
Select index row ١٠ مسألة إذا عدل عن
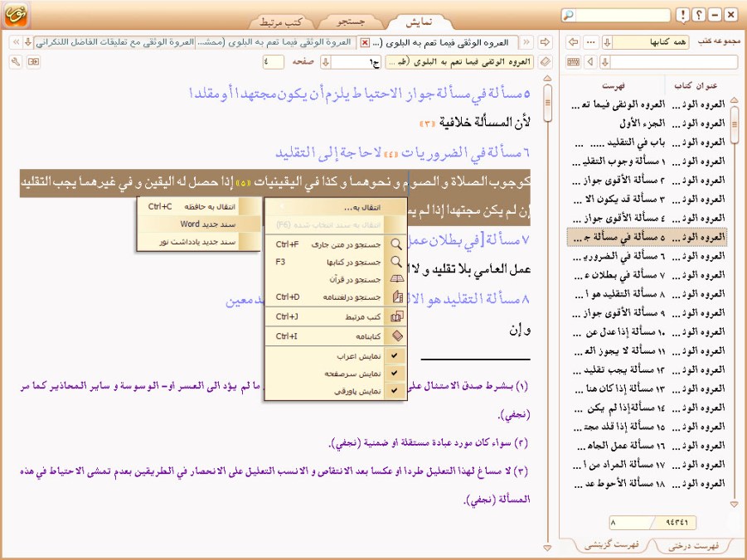click(x=648, y=332)
